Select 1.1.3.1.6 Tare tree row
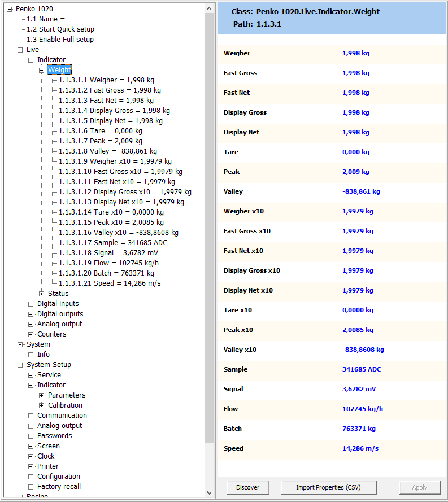Screen dimensions: 448x502 pos(100,131)
